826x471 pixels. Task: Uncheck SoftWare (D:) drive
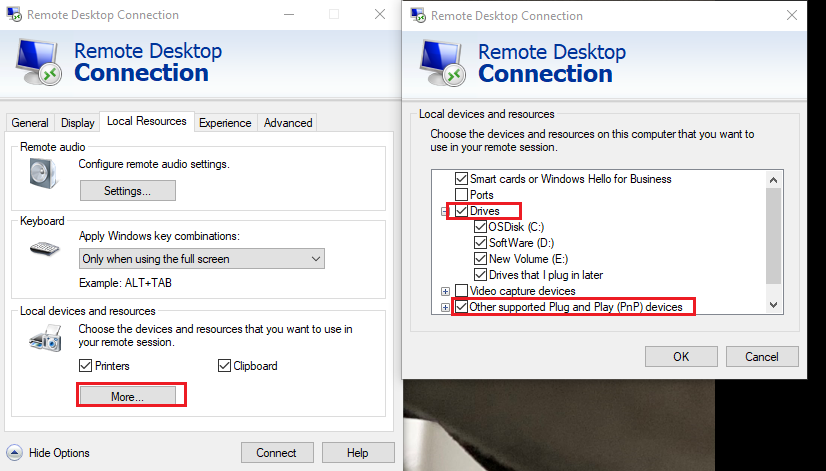(480, 243)
